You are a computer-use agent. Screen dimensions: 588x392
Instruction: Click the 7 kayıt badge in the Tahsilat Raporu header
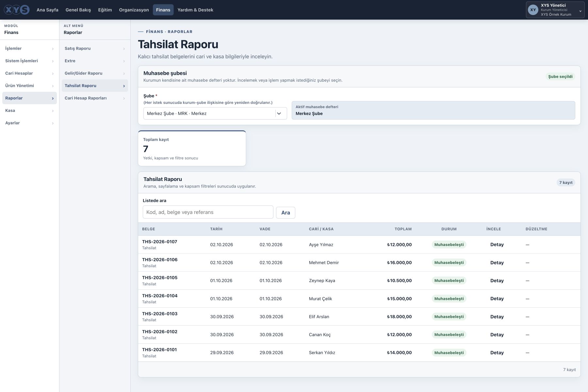[x=566, y=183]
